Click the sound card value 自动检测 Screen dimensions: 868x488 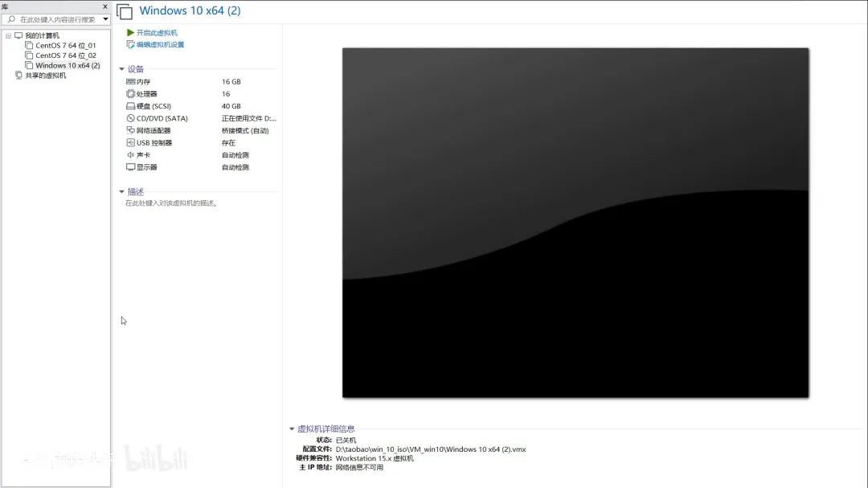click(235, 155)
